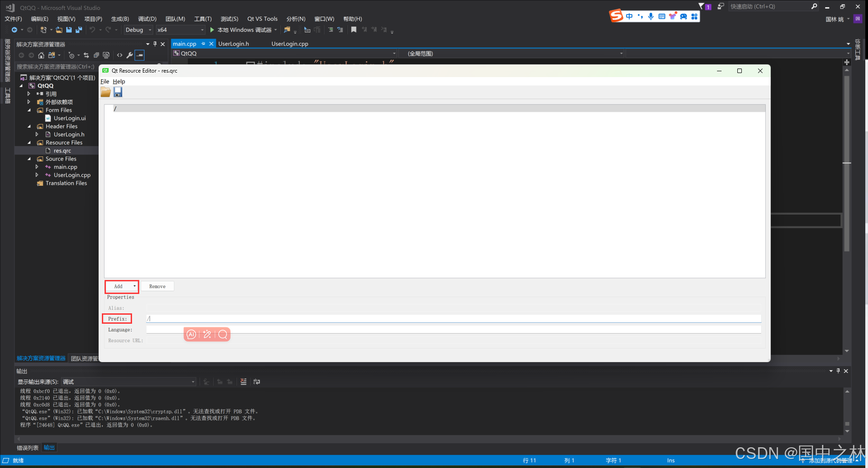Click the Sogou toolbox grid icon
Screen dimensions: 868x468
click(x=694, y=16)
